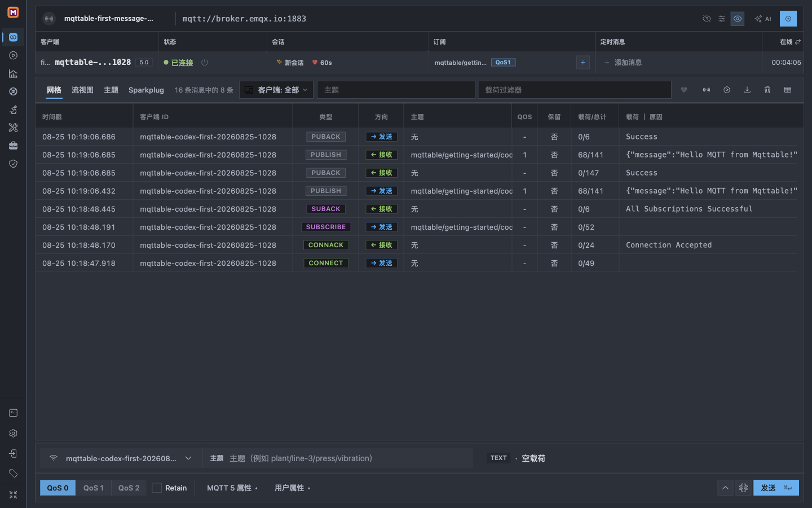
Task: Expand the up chevron next to send button
Action: [725, 488]
